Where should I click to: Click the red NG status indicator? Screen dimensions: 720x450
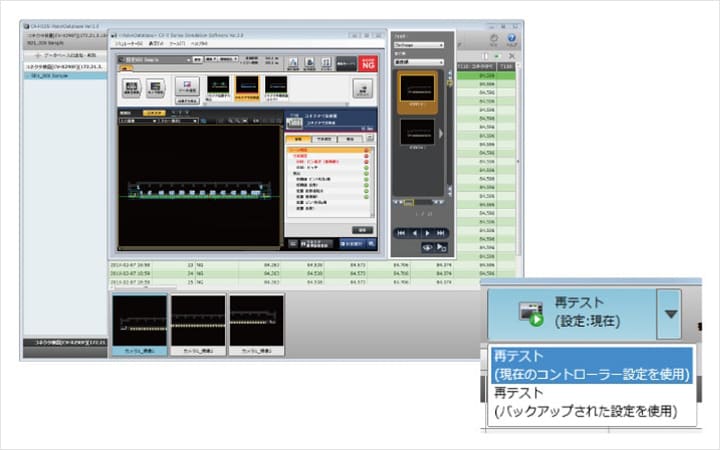click(367, 61)
